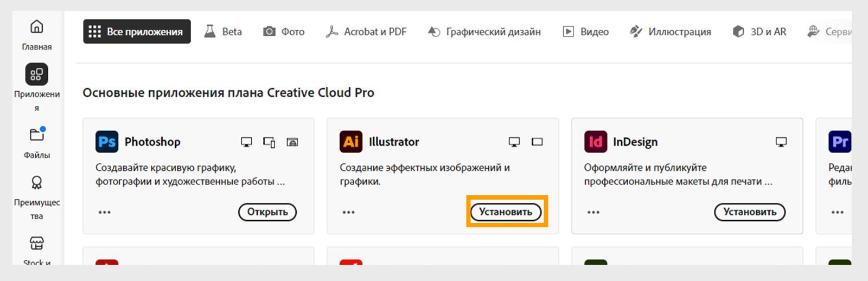
Task: Click heading Основные приложения плана Creative Cloud Pro
Action: [x=228, y=93]
